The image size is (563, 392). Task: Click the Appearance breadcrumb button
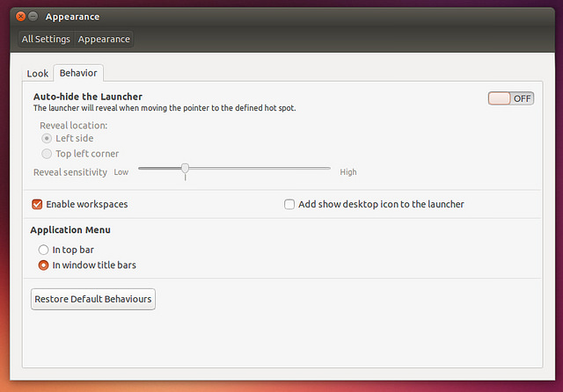click(104, 39)
